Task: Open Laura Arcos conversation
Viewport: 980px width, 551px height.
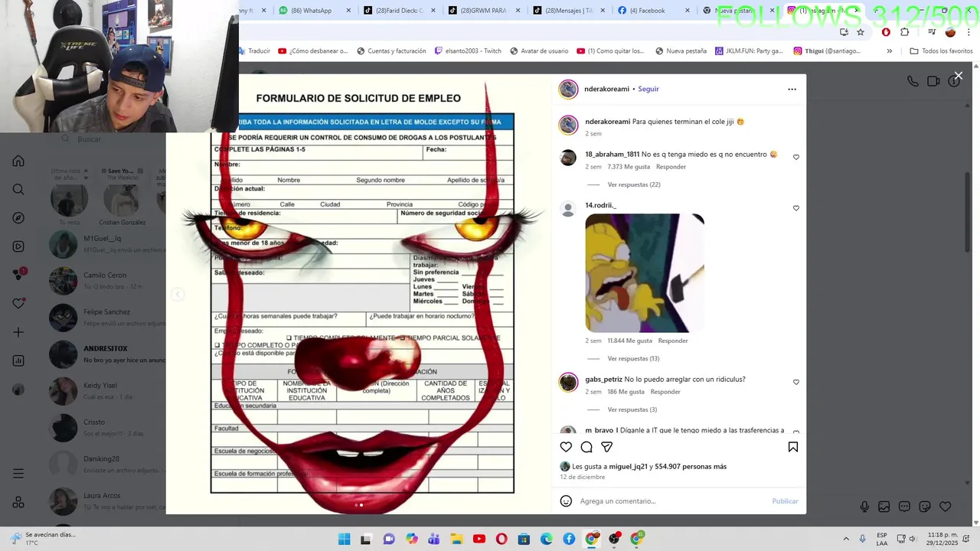Action: (x=107, y=500)
